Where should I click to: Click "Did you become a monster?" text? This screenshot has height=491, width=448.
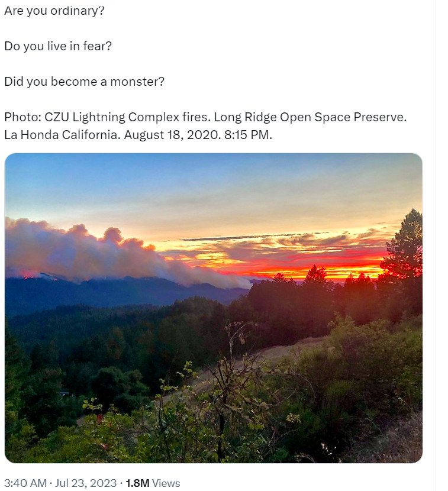84,81
